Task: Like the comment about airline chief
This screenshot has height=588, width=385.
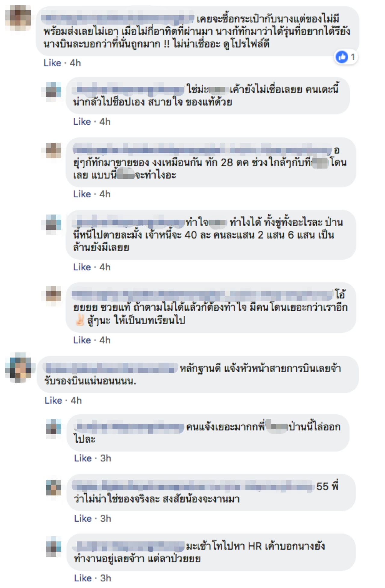Action: pyautogui.click(x=53, y=401)
